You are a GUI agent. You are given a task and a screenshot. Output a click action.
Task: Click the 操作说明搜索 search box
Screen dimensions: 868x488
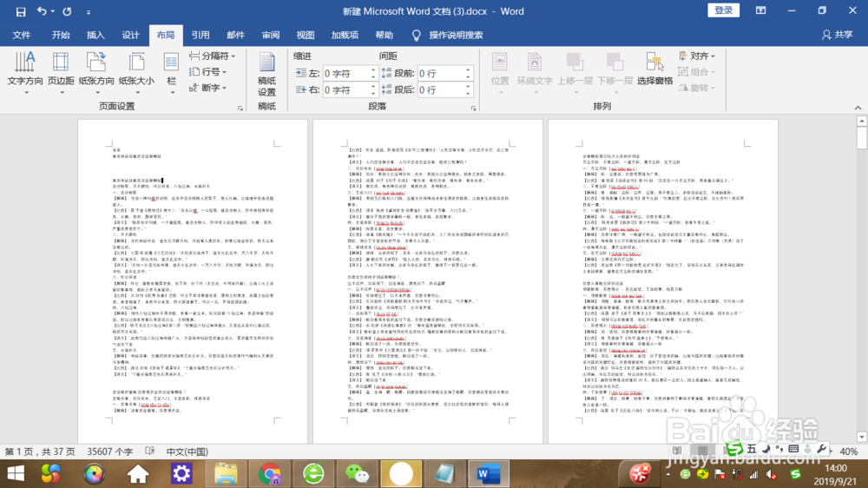456,35
